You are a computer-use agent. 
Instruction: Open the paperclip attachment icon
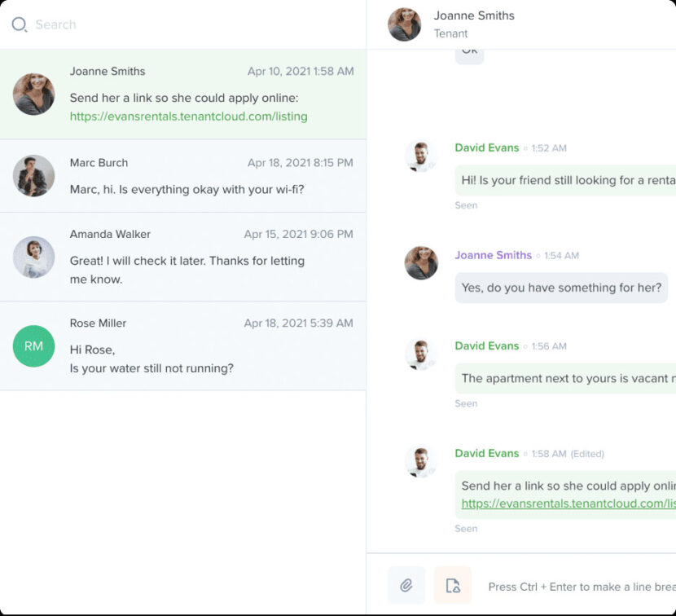pyautogui.click(x=405, y=585)
